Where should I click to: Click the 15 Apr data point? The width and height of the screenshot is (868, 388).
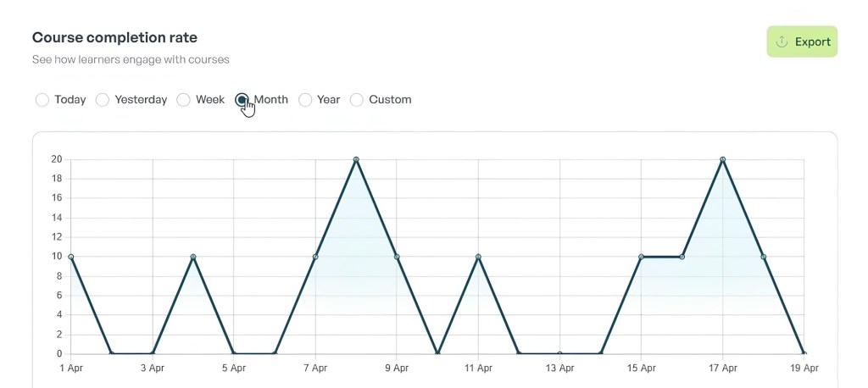point(642,257)
